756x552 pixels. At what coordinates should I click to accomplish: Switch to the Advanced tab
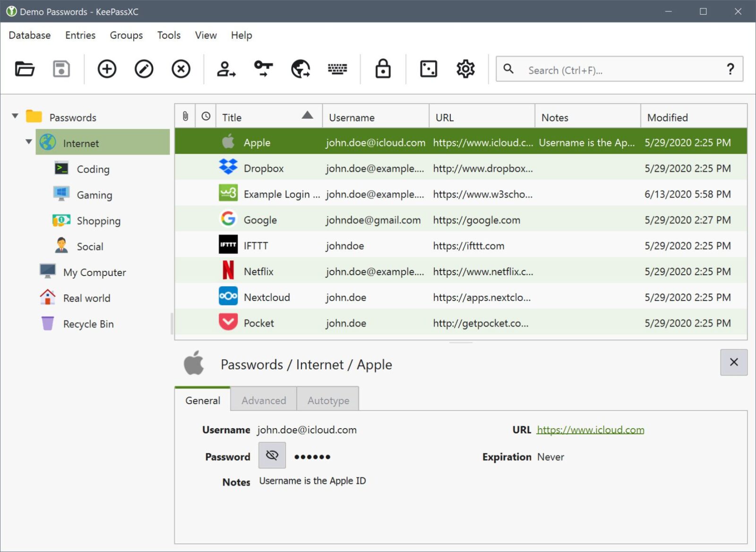tap(263, 399)
